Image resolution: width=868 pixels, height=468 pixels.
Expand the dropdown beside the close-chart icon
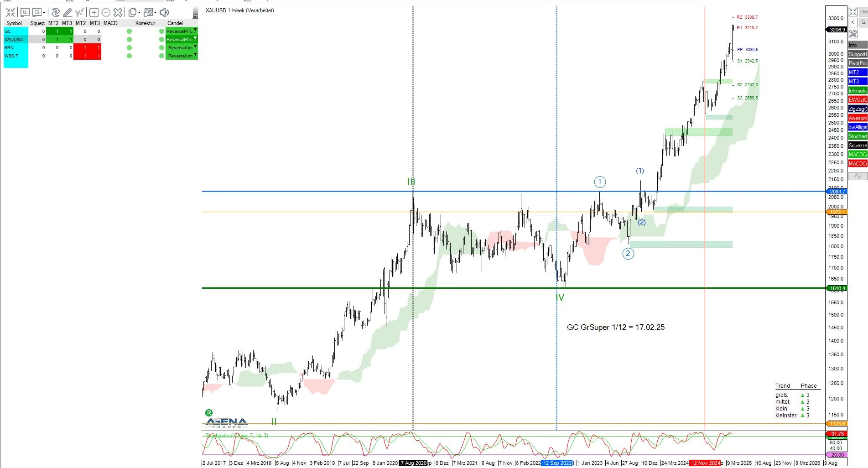(x=44, y=12)
